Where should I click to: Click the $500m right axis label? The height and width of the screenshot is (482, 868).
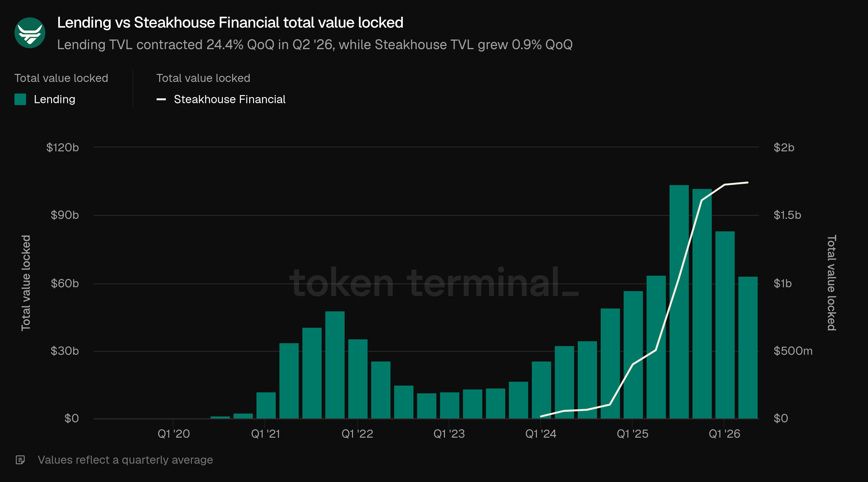(x=793, y=351)
